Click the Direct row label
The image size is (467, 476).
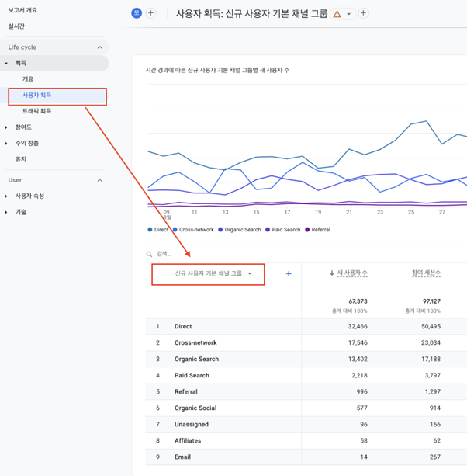pyautogui.click(x=183, y=327)
